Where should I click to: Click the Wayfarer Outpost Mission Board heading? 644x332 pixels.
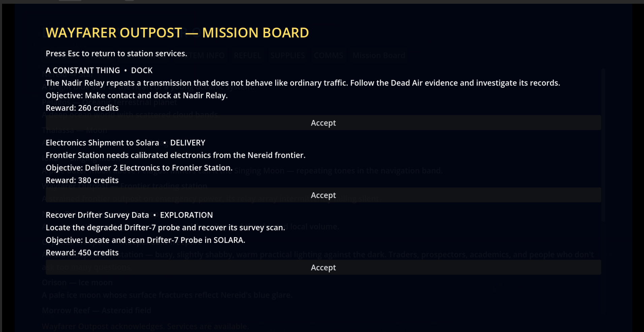pyautogui.click(x=177, y=33)
